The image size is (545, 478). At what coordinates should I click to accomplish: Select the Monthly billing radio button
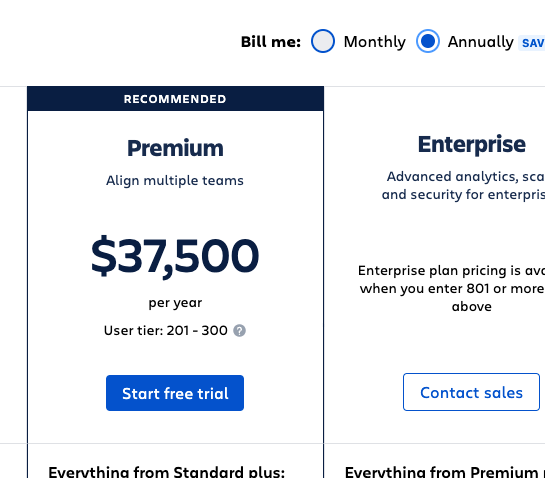(x=323, y=41)
